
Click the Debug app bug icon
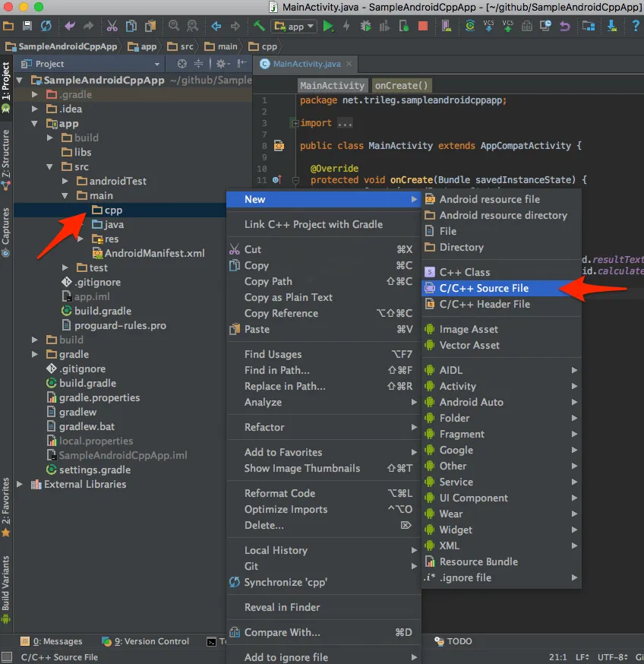[366, 26]
